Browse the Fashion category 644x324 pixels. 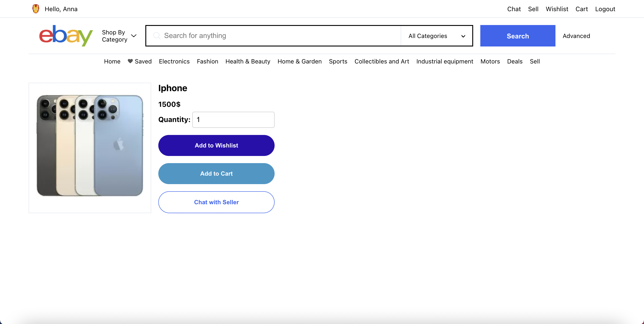[x=207, y=61]
